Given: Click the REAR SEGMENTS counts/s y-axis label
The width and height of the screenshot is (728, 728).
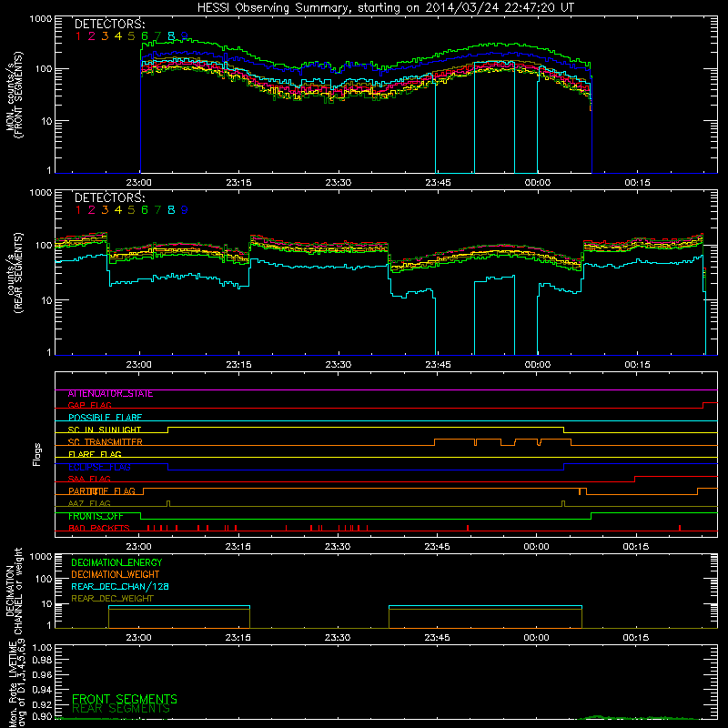Looking at the screenshot, I should (x=15, y=273).
